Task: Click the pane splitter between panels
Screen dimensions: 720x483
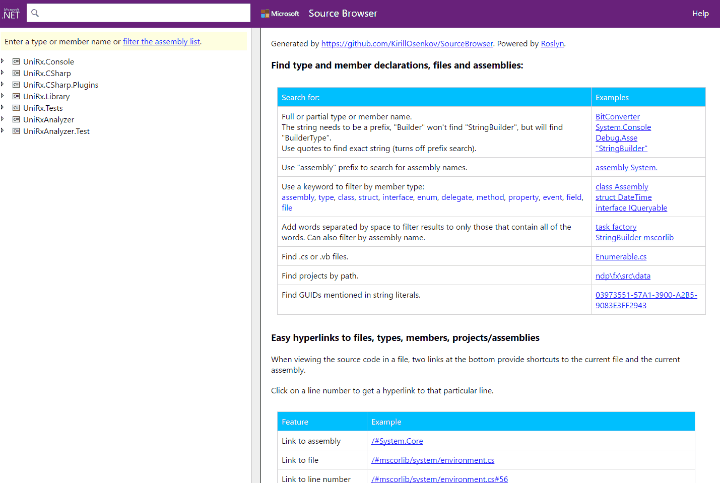Action: click(x=256, y=255)
